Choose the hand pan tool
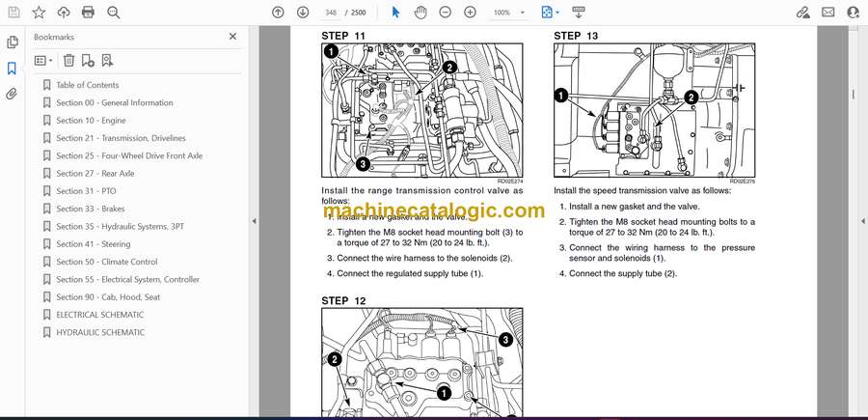This screenshot has height=420, width=868. pyautogui.click(x=420, y=13)
